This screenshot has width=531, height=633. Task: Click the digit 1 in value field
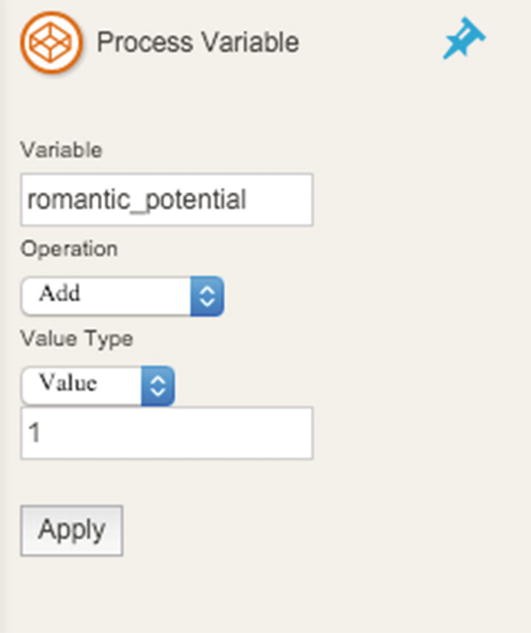[34, 433]
